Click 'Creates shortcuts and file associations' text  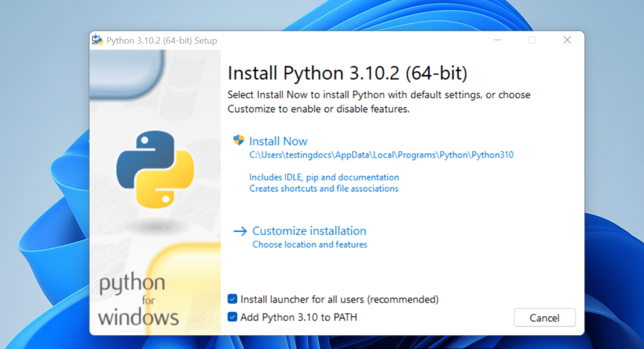pos(324,188)
